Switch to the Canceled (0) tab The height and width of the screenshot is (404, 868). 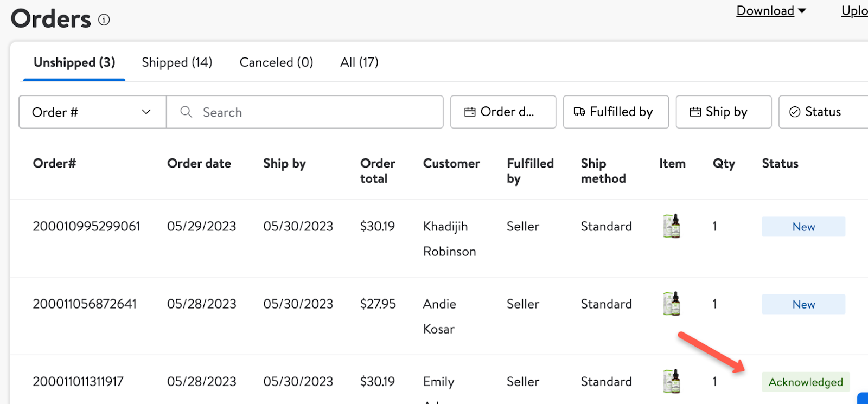pyautogui.click(x=276, y=62)
